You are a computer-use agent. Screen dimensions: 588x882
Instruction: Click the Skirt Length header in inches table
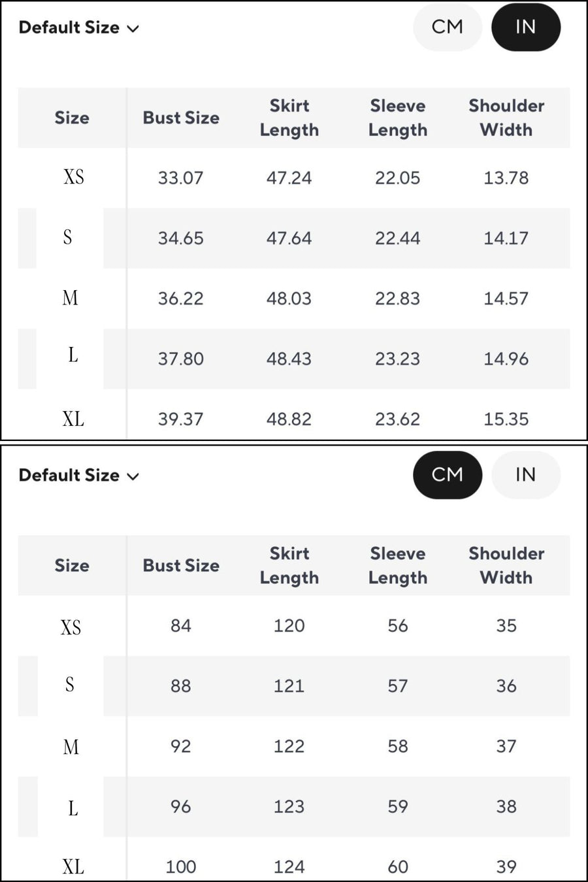tap(289, 118)
